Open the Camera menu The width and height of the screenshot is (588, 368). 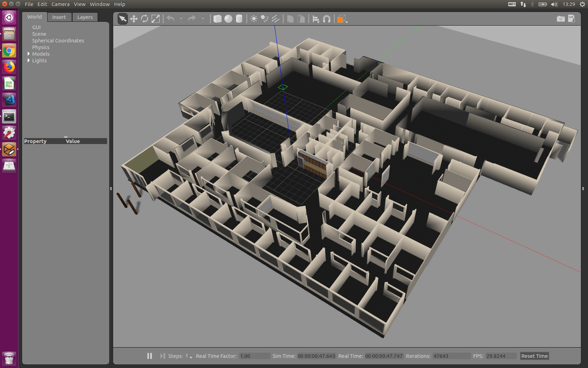click(61, 4)
